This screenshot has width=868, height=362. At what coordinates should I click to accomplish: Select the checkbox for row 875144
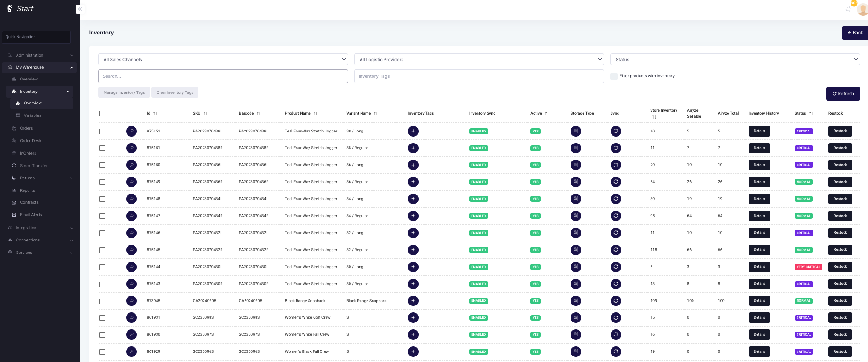point(102,267)
